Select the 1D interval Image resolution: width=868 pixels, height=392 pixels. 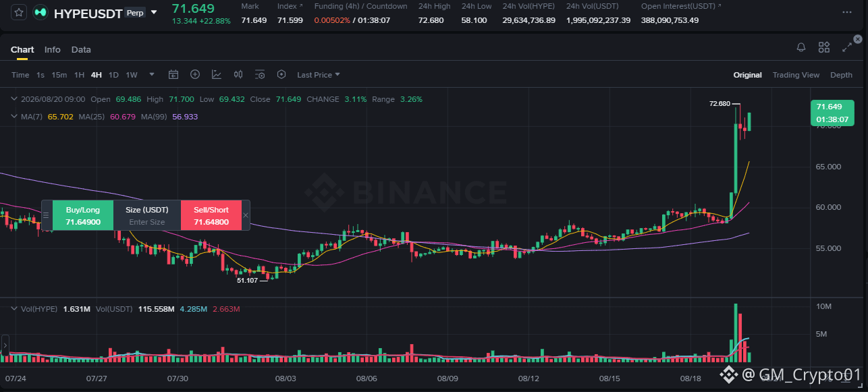click(113, 75)
